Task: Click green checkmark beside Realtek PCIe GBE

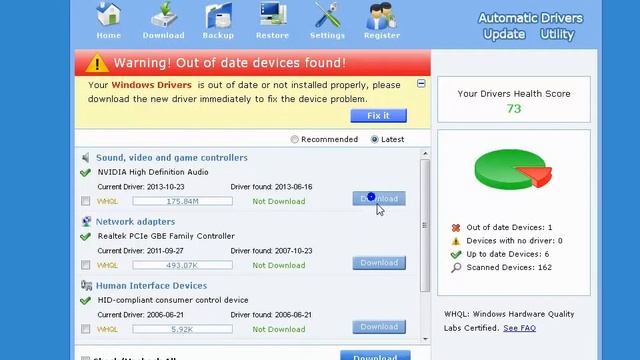Action: point(85,237)
